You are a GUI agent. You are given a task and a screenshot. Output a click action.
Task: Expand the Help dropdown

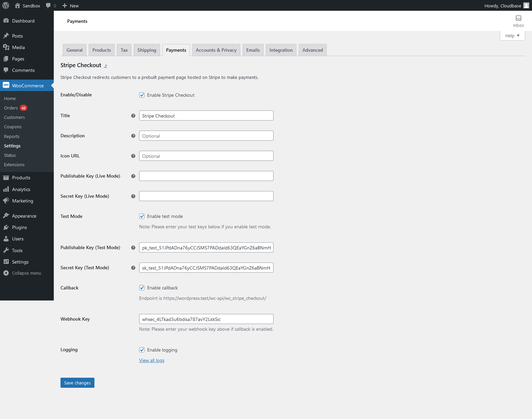point(512,36)
